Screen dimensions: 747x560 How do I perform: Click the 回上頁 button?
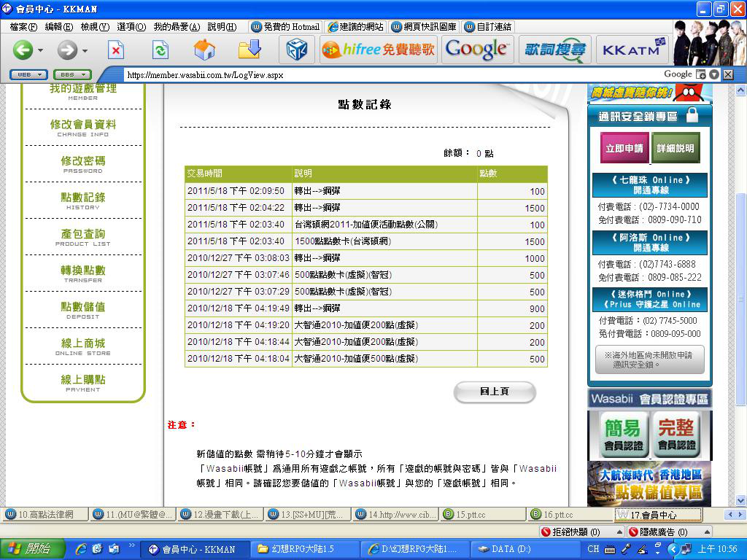[495, 392]
